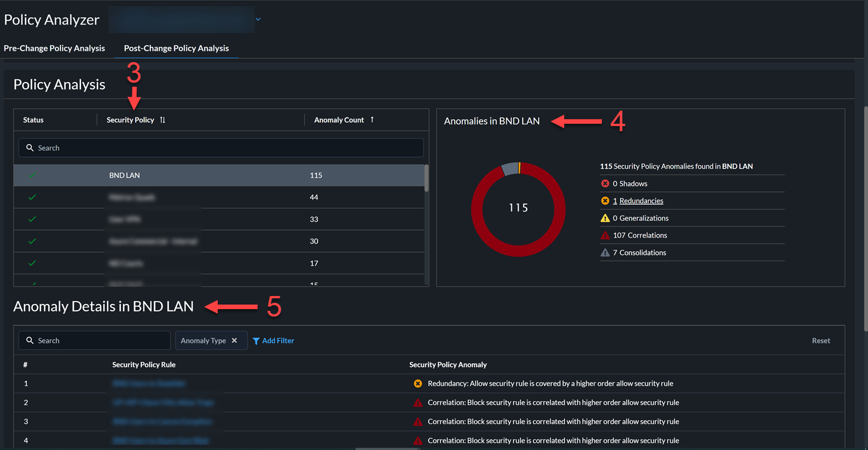Viewport: 868px width, 450px height.
Task: Select the BND LAN policy row
Action: tap(219, 175)
